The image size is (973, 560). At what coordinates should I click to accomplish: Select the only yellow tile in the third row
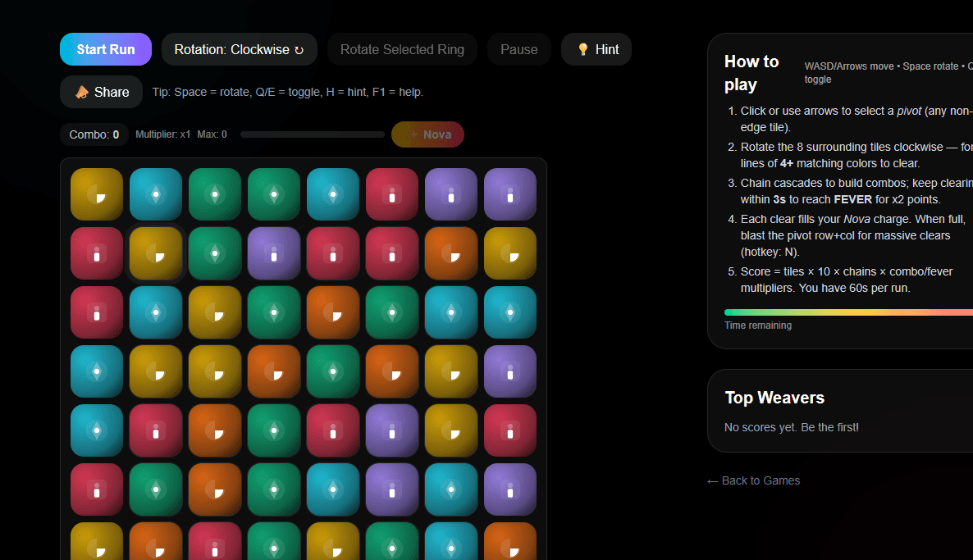(215, 312)
